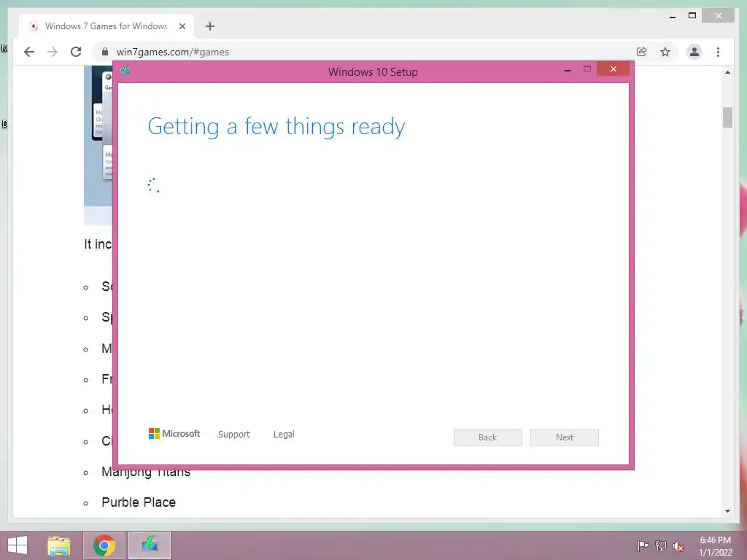Click the Back button in setup
The image size is (747, 560).
pos(488,437)
